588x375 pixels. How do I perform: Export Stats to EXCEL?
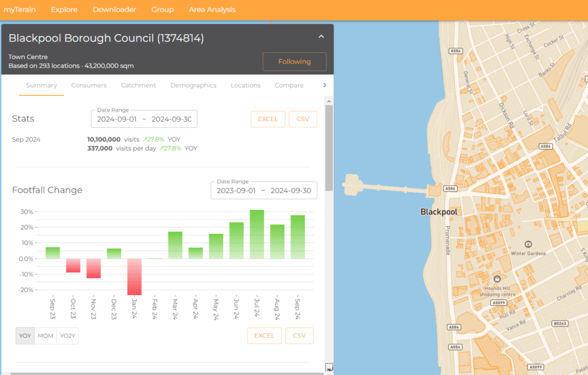[268, 119]
